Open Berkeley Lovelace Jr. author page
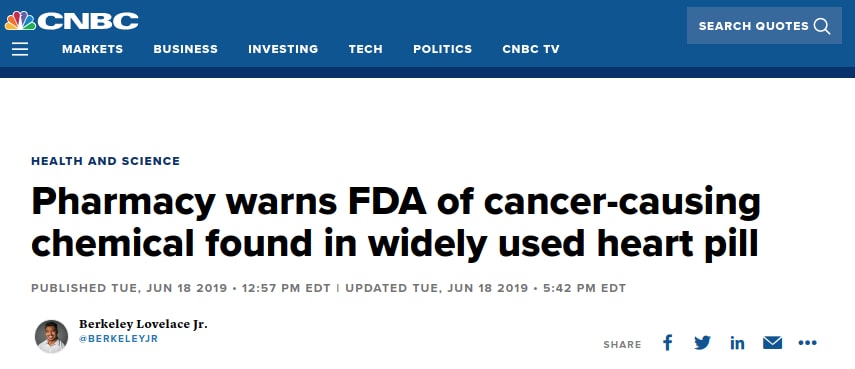This screenshot has height=369, width=855. (x=143, y=324)
